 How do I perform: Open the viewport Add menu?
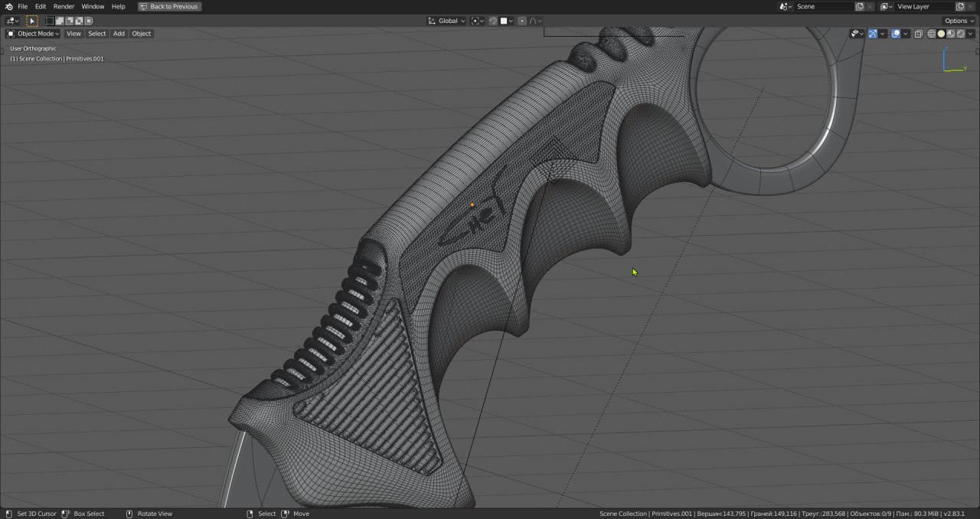119,34
